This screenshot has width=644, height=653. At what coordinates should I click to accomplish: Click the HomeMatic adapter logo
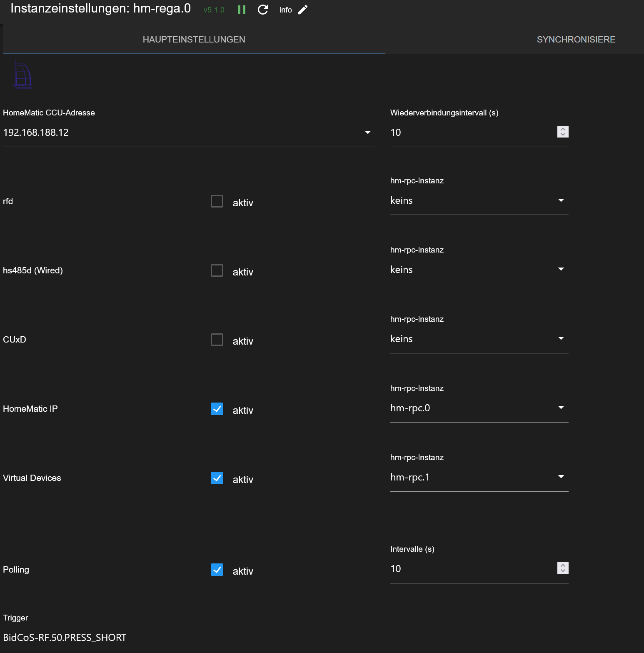23,75
